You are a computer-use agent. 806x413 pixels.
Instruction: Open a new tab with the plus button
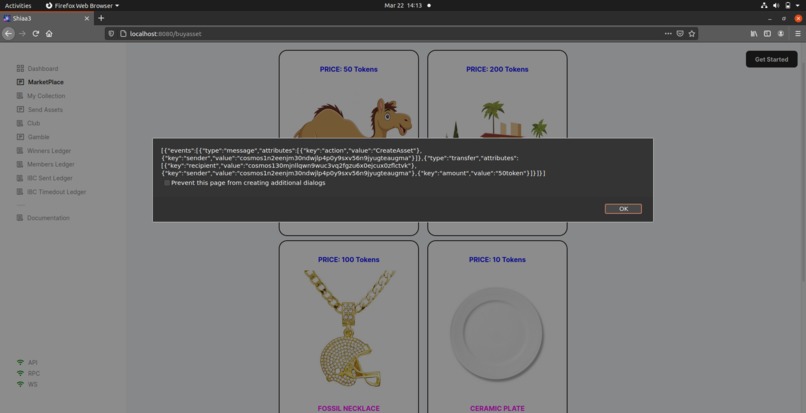(x=101, y=18)
